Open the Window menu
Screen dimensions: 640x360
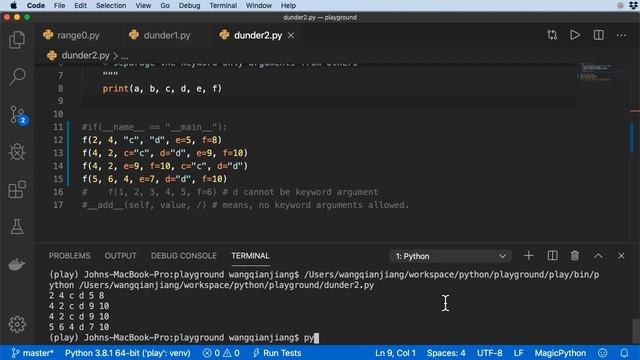pyautogui.click(x=258, y=5)
